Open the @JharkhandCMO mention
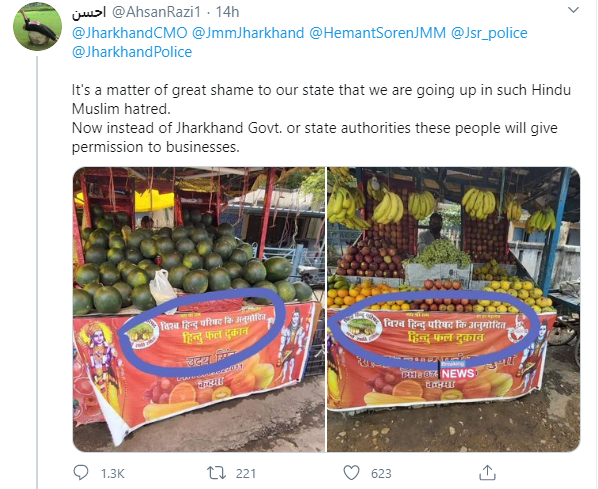The width and height of the screenshot is (598, 489). coord(130,33)
